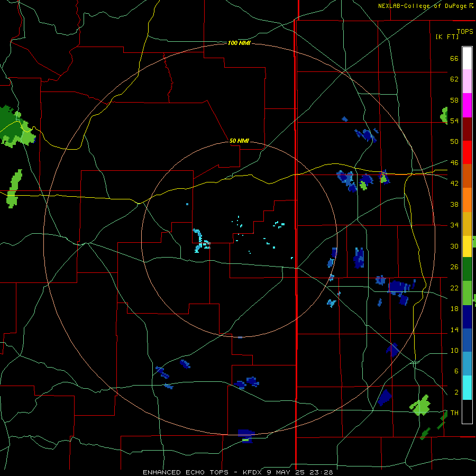This screenshot has width=476, height=476.
Task: Pick the cyan swatch in the scale
Action: pos(467,388)
